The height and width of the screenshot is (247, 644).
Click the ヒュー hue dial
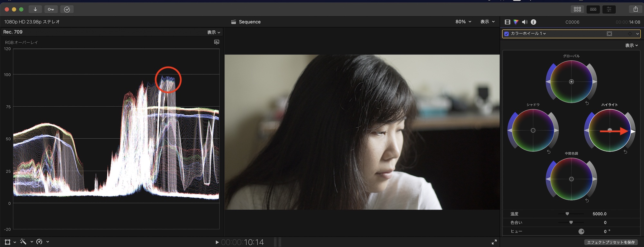tap(581, 232)
